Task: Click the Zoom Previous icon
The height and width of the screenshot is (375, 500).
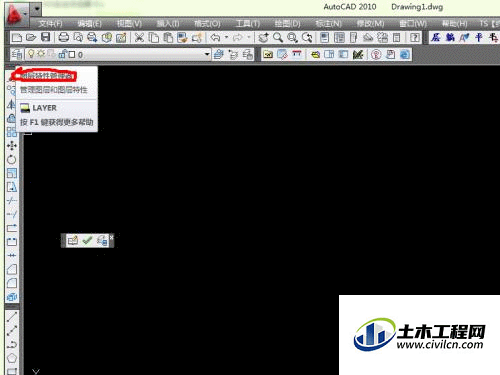Action: [307, 37]
